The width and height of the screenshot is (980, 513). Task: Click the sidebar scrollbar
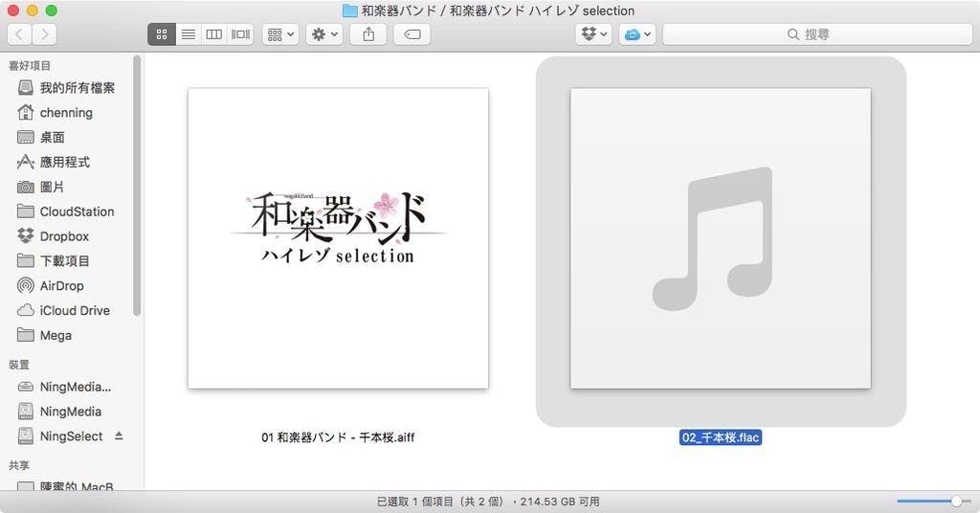click(x=138, y=187)
